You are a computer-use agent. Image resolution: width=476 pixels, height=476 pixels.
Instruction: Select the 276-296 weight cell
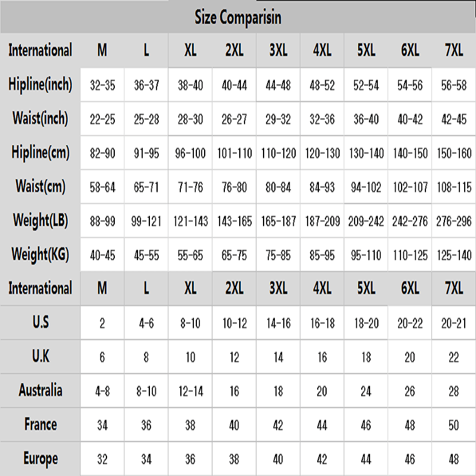[x=454, y=221]
